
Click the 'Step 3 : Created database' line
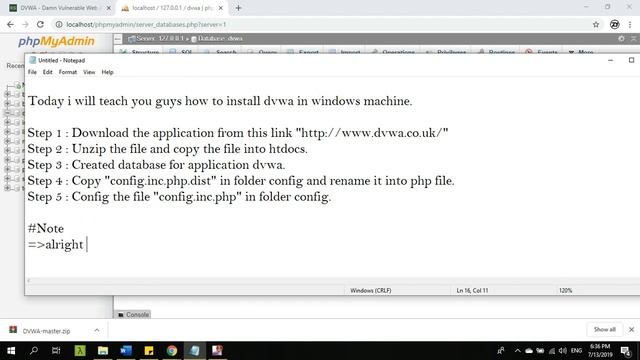156,165
